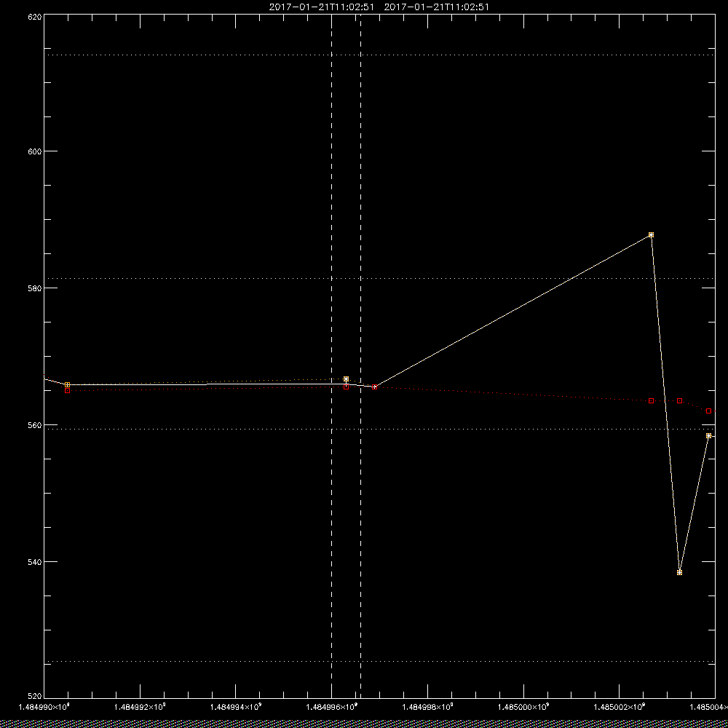Screen dimensions: 728x728
Task: Click x-axis label 1.484996×10⁹
Action: [332, 707]
